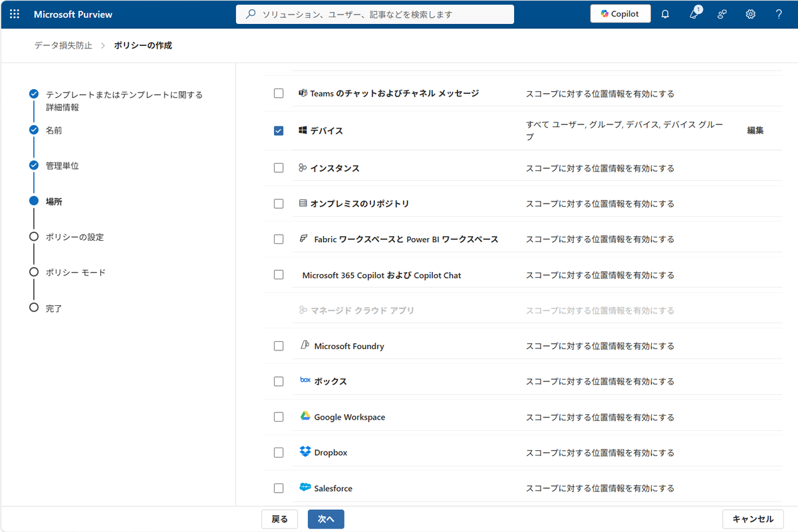Image resolution: width=798 pixels, height=532 pixels.
Task: Open the what's new rocket icon with badge
Action: click(694, 14)
